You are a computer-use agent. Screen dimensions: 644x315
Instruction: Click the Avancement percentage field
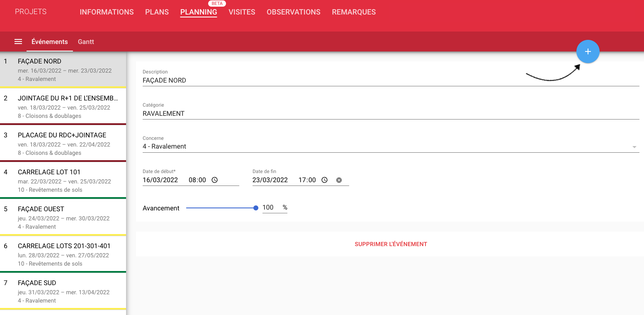click(271, 208)
